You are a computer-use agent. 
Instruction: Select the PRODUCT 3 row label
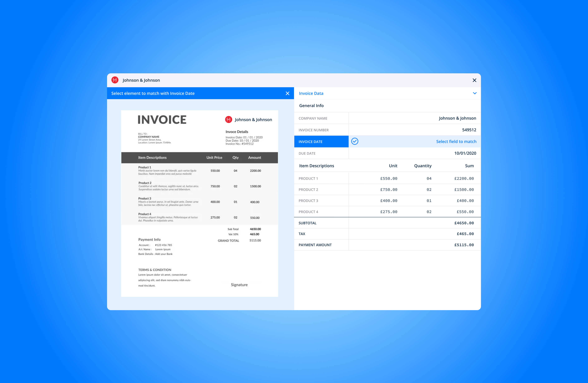(x=308, y=201)
